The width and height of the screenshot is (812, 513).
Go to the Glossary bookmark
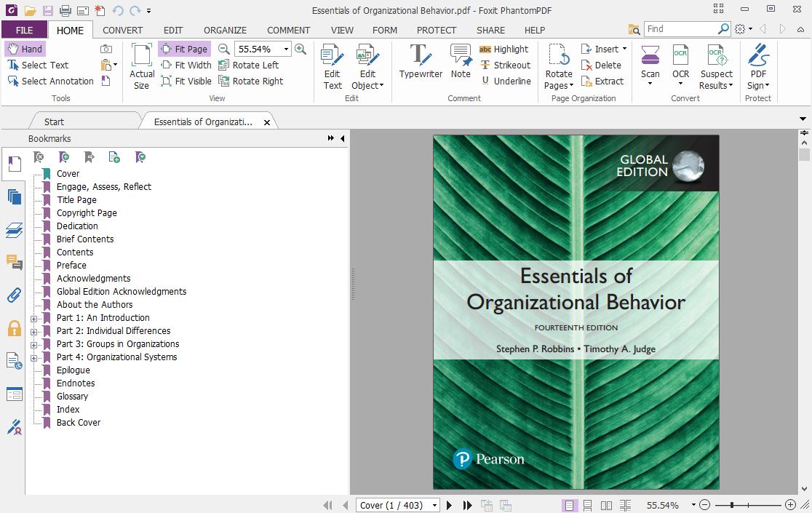tap(72, 396)
